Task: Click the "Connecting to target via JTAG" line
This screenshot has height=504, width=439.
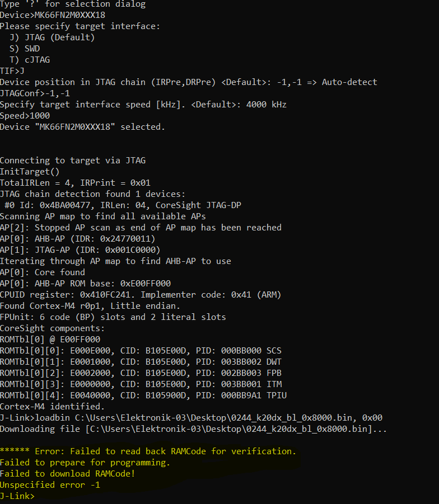Action: (x=72, y=161)
